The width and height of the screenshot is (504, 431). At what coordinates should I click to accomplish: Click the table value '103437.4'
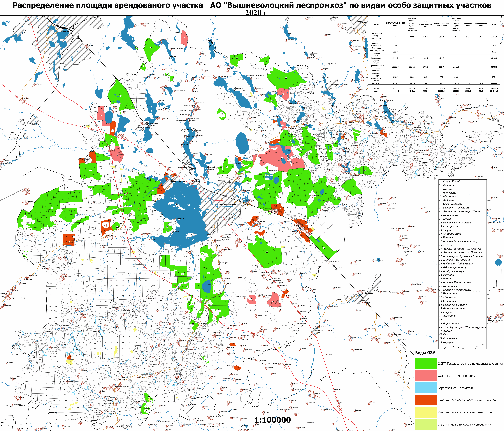pos(395,88)
